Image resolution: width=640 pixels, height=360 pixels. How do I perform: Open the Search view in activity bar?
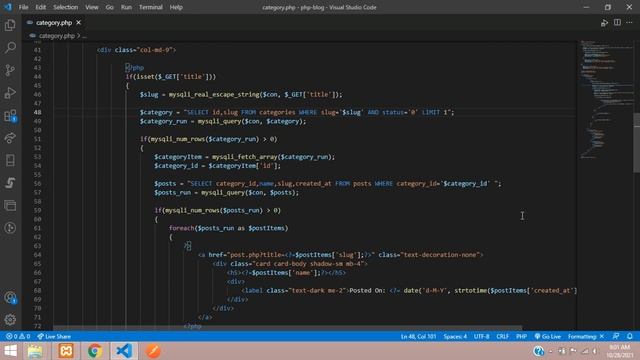[x=10, y=47]
